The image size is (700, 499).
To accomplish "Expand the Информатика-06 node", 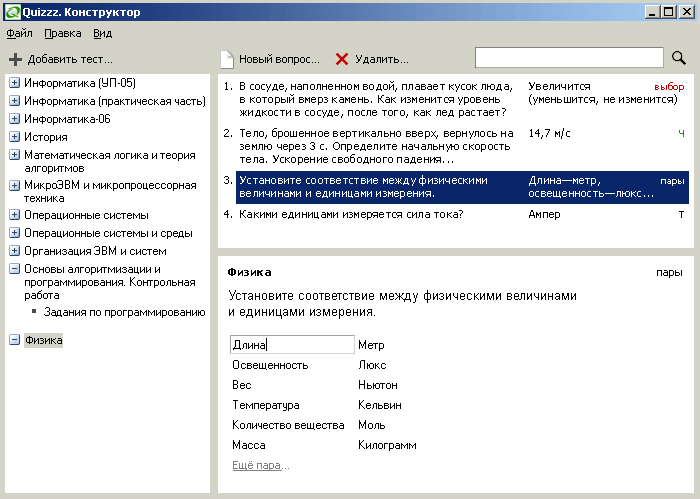I will click(15, 119).
